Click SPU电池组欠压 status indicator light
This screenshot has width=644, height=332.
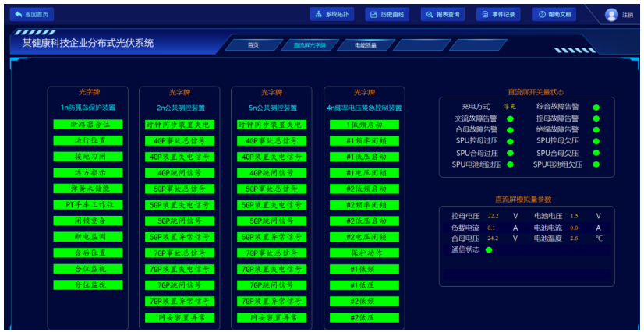click(x=596, y=164)
